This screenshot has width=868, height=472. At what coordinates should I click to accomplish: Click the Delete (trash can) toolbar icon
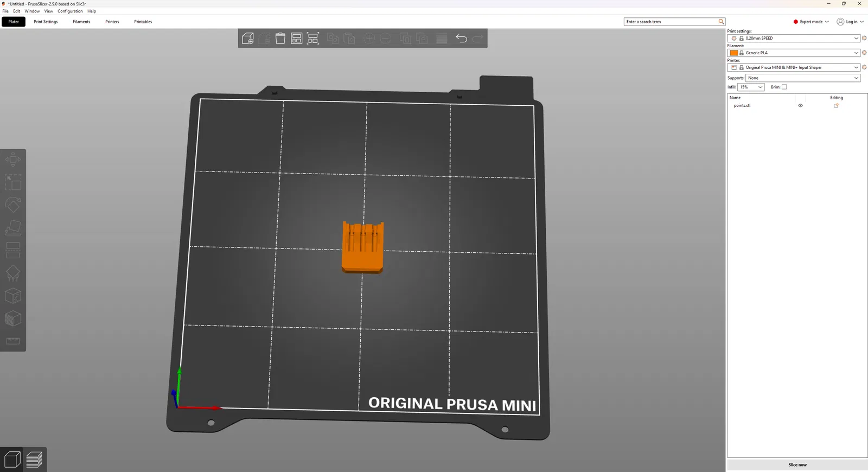pos(264,39)
